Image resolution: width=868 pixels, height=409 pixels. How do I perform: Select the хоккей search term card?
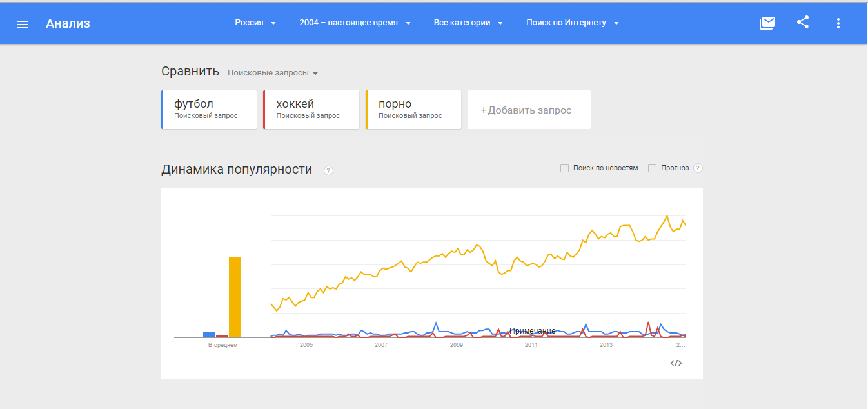click(x=311, y=109)
